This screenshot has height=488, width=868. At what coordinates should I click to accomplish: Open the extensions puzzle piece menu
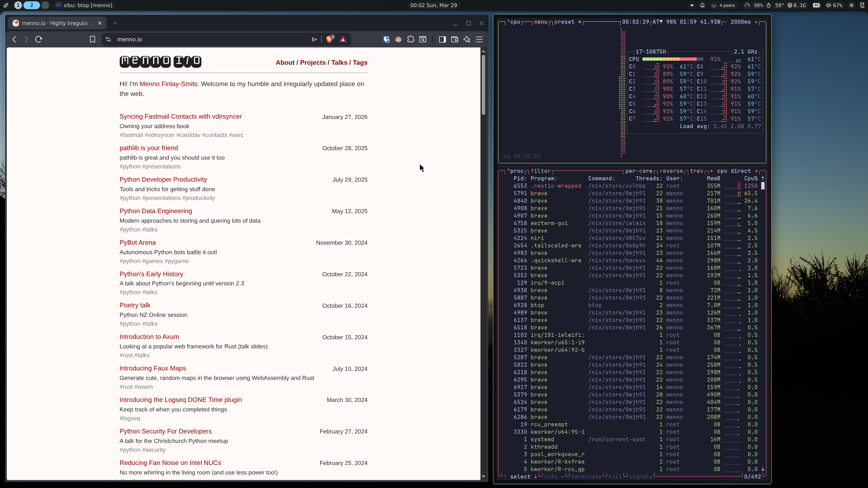click(411, 39)
